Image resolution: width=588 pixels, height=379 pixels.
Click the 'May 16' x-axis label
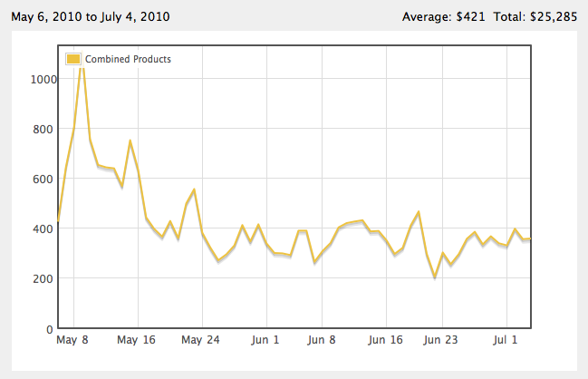[x=136, y=340]
